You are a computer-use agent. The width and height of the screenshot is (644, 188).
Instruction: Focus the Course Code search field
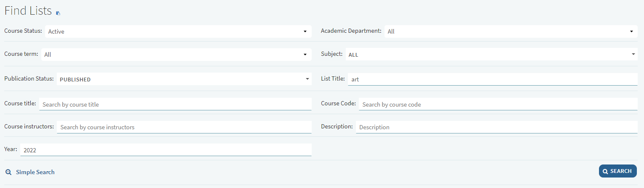(498, 104)
